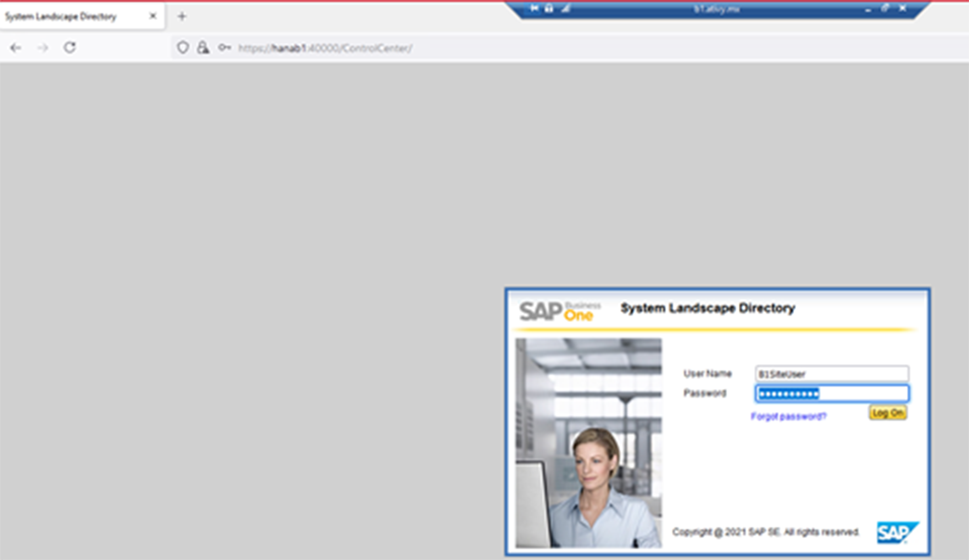The image size is (969, 560).
Task: Click the tracking protection shield icon
Action: tap(183, 47)
